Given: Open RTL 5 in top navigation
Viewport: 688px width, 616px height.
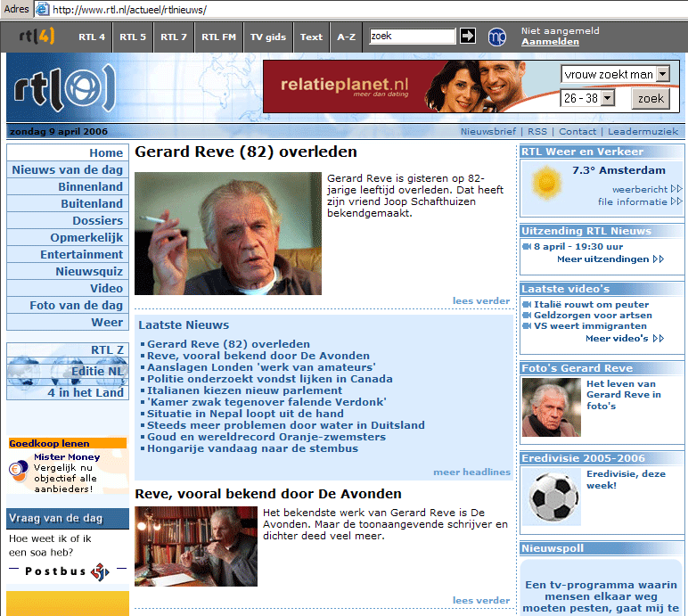Looking at the screenshot, I should (x=133, y=37).
